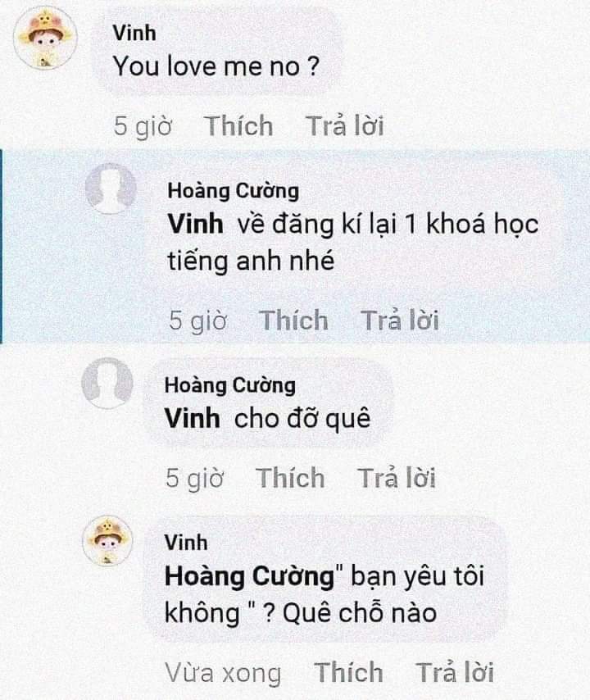Like the 'cho đỡ quê' comment
The image size is (590, 700).
pos(290,478)
